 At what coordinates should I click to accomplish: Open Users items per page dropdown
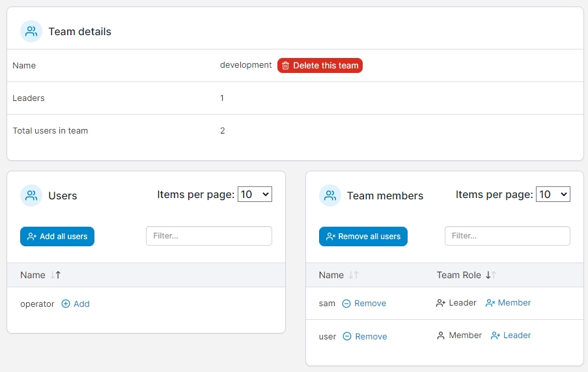[x=255, y=194]
